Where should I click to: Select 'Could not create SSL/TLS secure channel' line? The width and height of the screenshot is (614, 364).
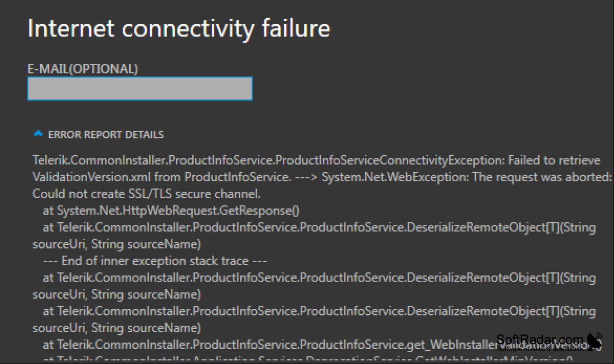146,194
